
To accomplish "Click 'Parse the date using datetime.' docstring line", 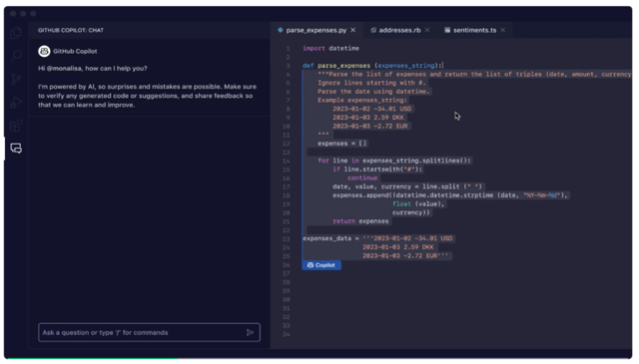I will click(x=373, y=92).
